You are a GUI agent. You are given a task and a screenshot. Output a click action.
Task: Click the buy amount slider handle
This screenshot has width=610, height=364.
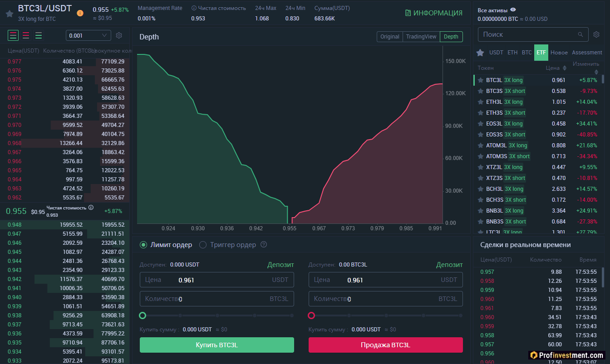click(x=143, y=315)
